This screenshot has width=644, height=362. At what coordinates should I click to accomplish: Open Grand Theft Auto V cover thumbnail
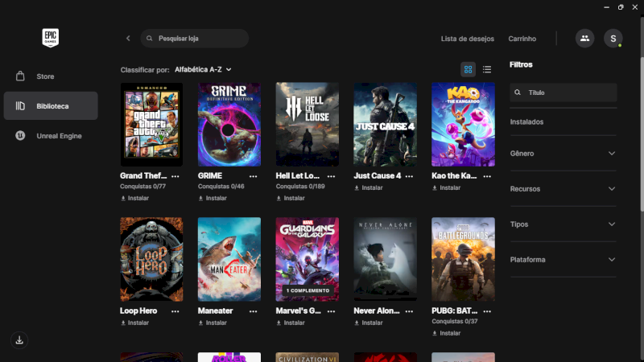[x=151, y=125]
